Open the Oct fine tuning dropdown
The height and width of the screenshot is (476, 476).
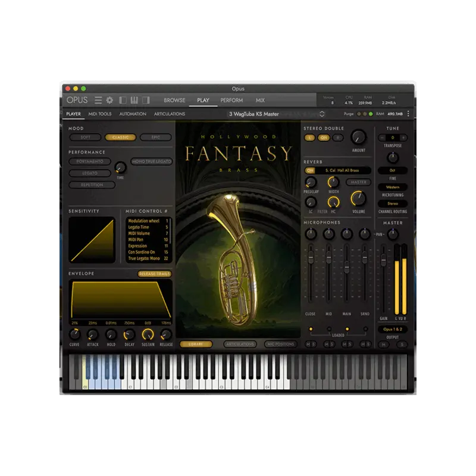click(393, 170)
